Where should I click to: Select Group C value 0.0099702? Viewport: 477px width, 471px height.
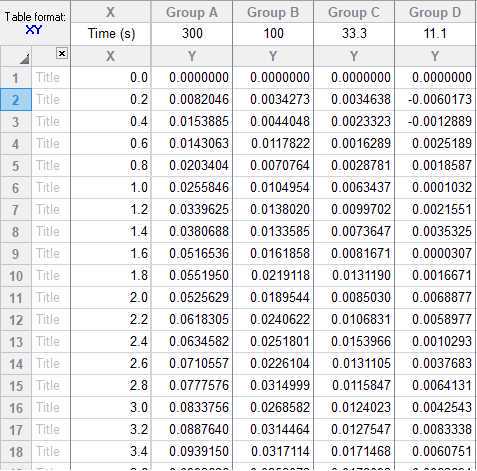click(x=354, y=210)
